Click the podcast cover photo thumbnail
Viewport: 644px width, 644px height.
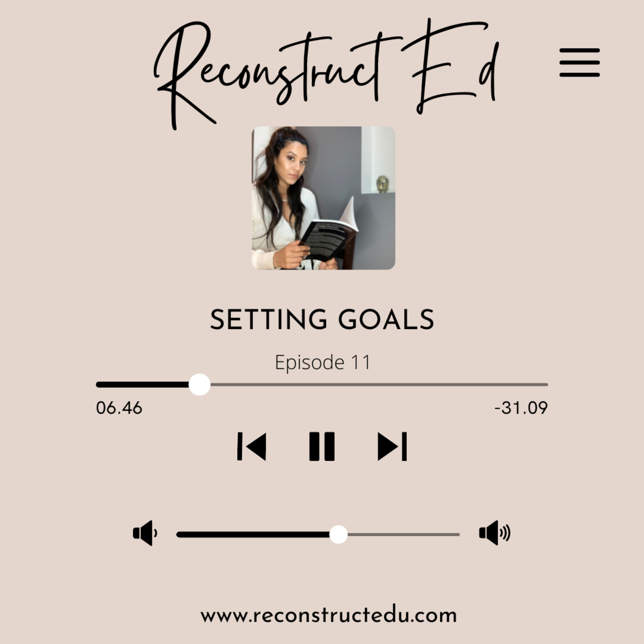point(323,198)
